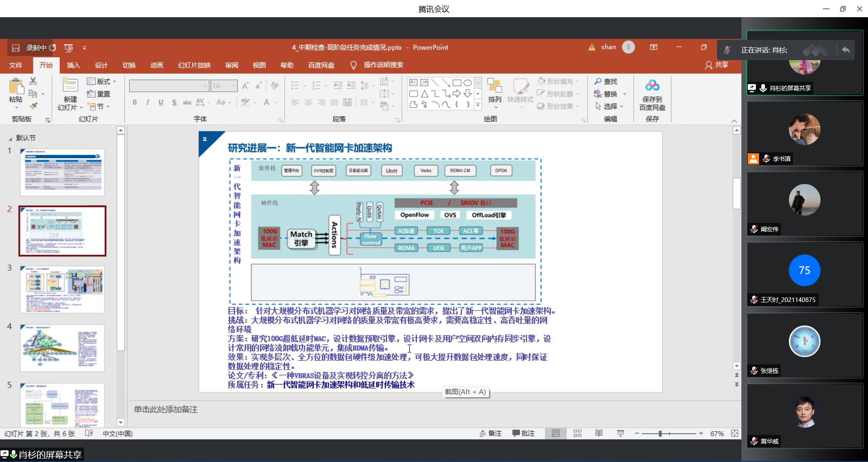Click the reply arrow in speaker notification

pos(846,50)
